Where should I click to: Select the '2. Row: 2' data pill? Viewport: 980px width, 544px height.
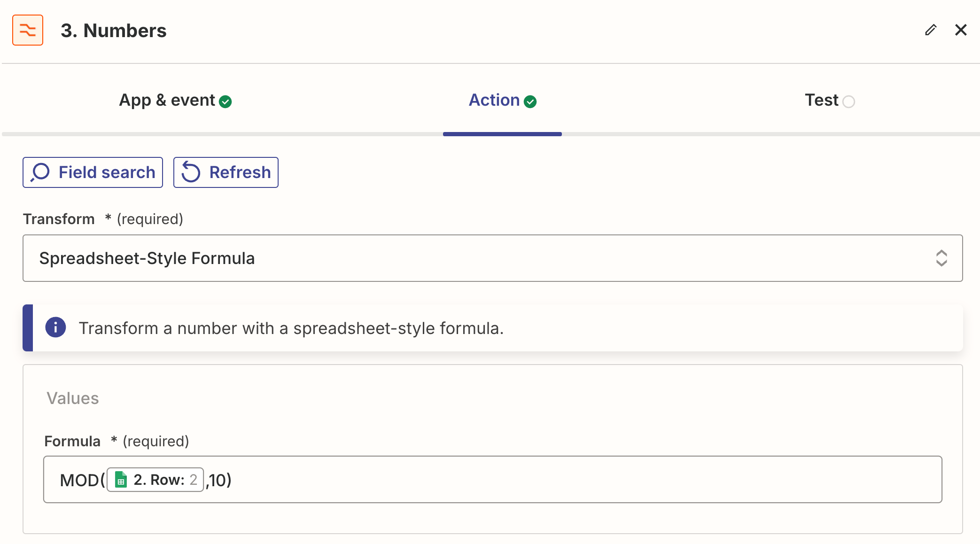tap(160, 480)
